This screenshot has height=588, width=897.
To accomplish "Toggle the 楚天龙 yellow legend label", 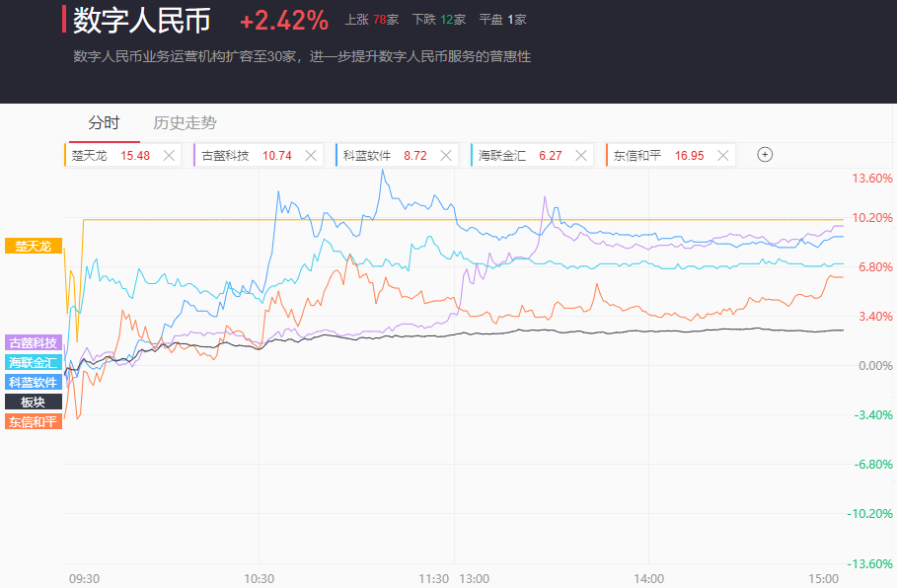I will pos(34,246).
